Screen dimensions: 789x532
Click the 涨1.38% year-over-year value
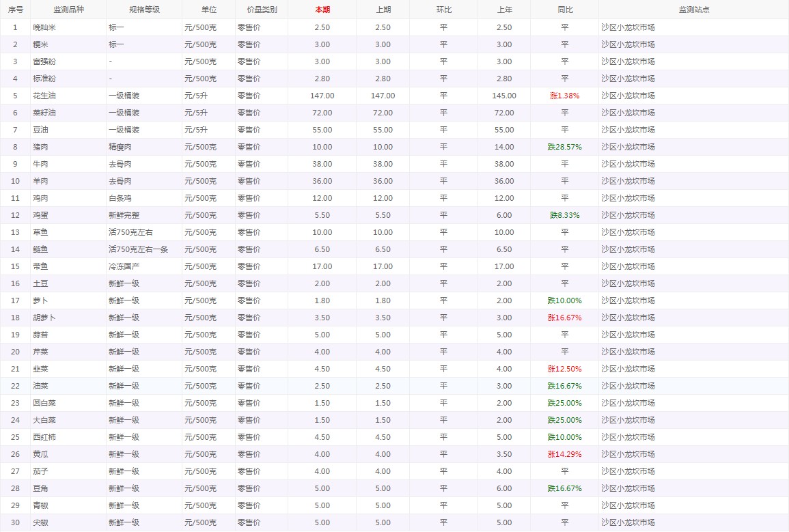pos(564,96)
